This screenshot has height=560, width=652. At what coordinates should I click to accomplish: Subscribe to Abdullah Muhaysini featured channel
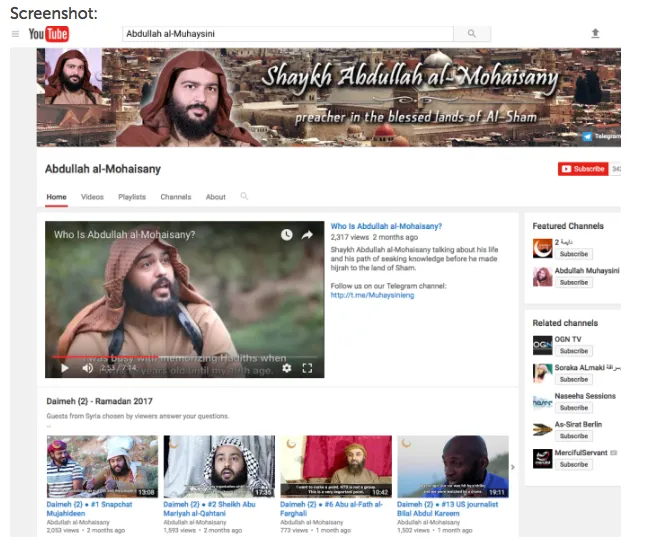[x=574, y=282]
